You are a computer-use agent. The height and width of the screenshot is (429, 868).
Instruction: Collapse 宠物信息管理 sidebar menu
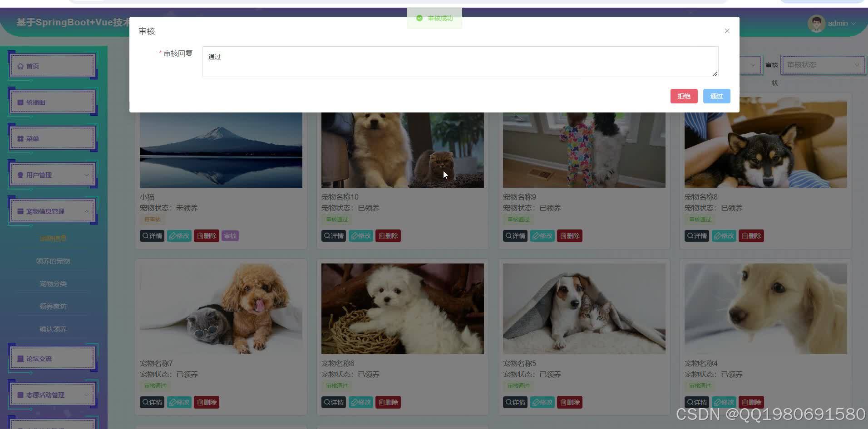coord(53,211)
